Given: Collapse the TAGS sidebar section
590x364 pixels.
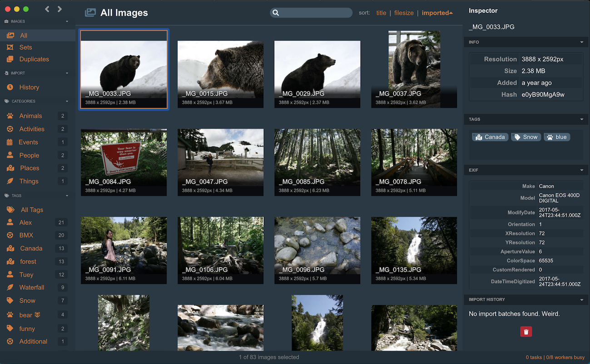Looking at the screenshot, I should click(x=67, y=196).
